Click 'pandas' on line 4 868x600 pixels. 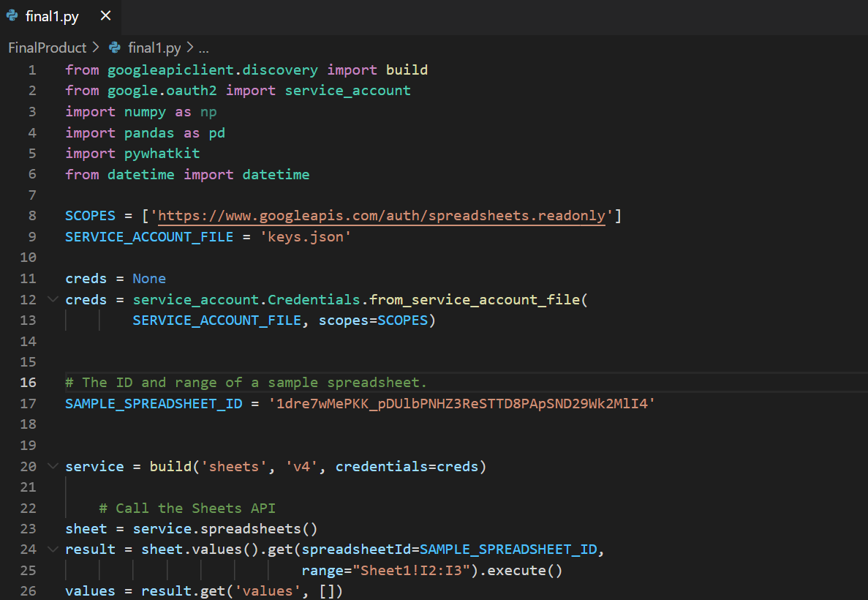(x=149, y=133)
